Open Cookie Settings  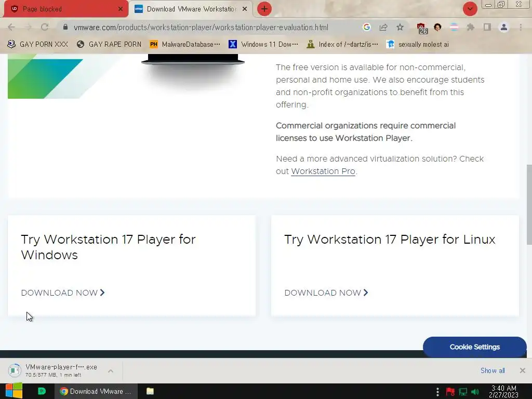coord(475,347)
